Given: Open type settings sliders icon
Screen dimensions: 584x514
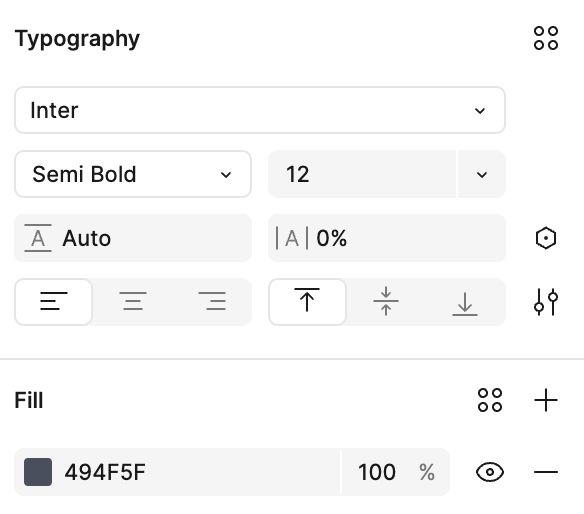Looking at the screenshot, I should (x=546, y=302).
